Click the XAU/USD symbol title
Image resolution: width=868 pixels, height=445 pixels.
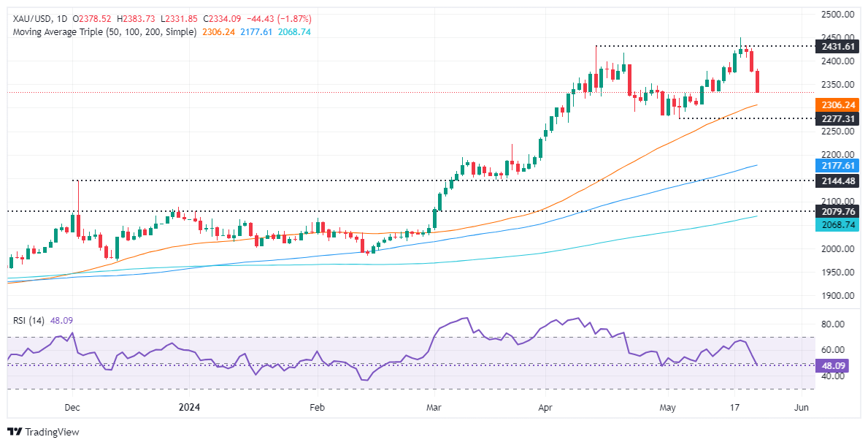28,20
